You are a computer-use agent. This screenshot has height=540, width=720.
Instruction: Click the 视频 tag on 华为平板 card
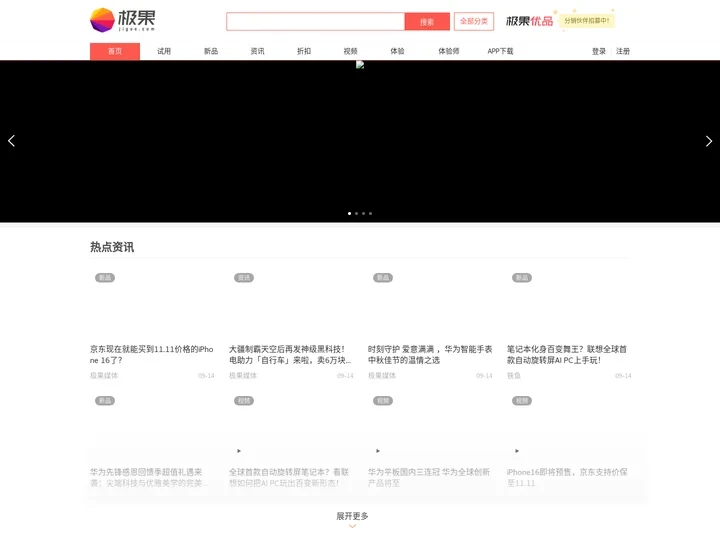pos(383,401)
